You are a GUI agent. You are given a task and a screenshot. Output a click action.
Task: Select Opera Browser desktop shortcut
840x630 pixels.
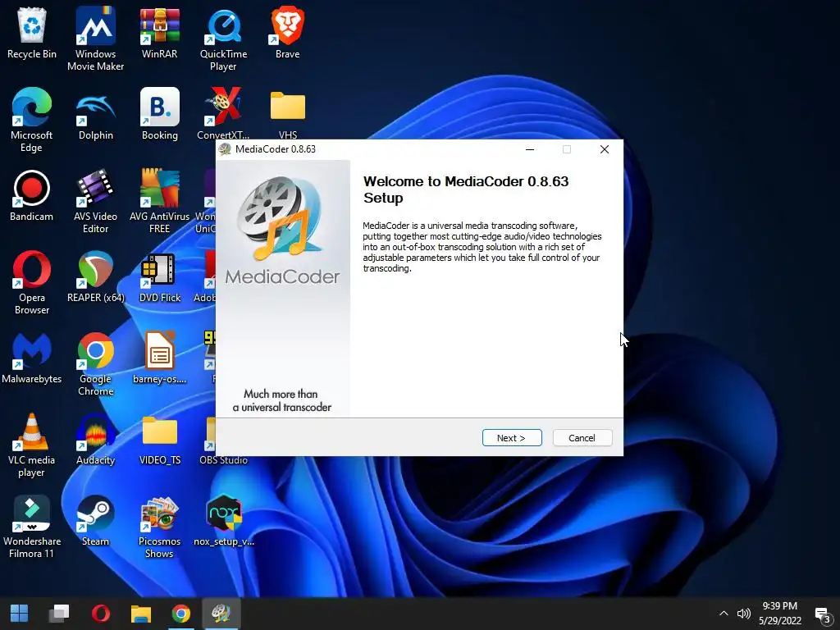(32, 282)
